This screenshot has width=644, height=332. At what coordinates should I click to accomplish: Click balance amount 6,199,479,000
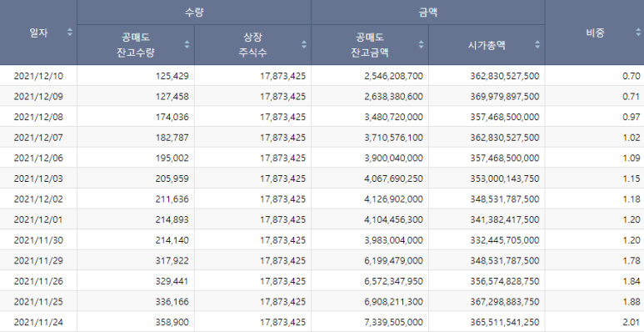pos(393,261)
